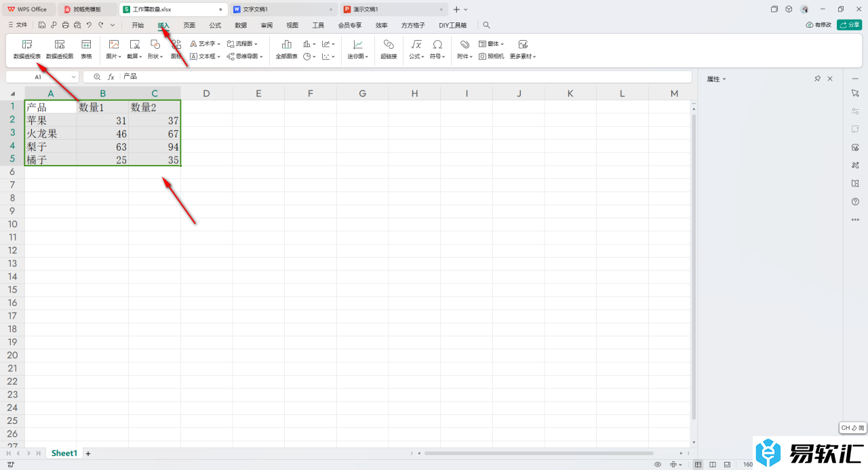Open the 艺术字 WordArt dropdown

205,43
